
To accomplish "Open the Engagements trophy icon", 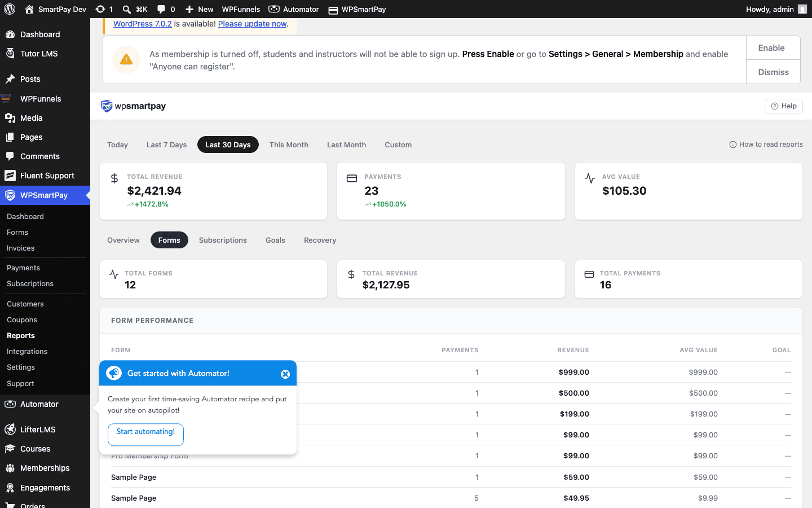I will [x=10, y=488].
